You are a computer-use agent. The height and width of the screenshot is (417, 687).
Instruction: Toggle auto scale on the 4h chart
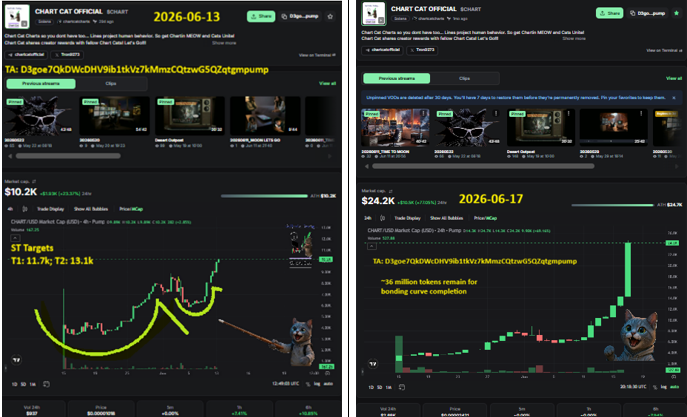tap(328, 384)
